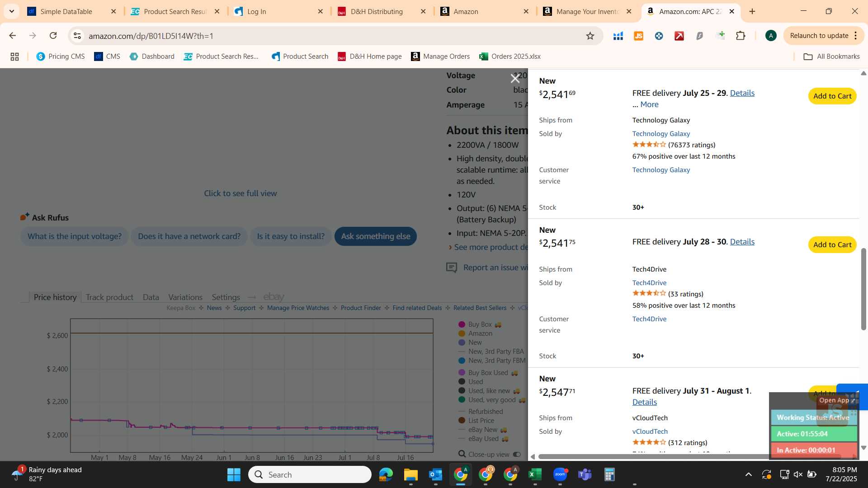Viewport: 868px width, 488px height.
Task: Open All Bookmarks folder
Action: [x=831, y=56]
